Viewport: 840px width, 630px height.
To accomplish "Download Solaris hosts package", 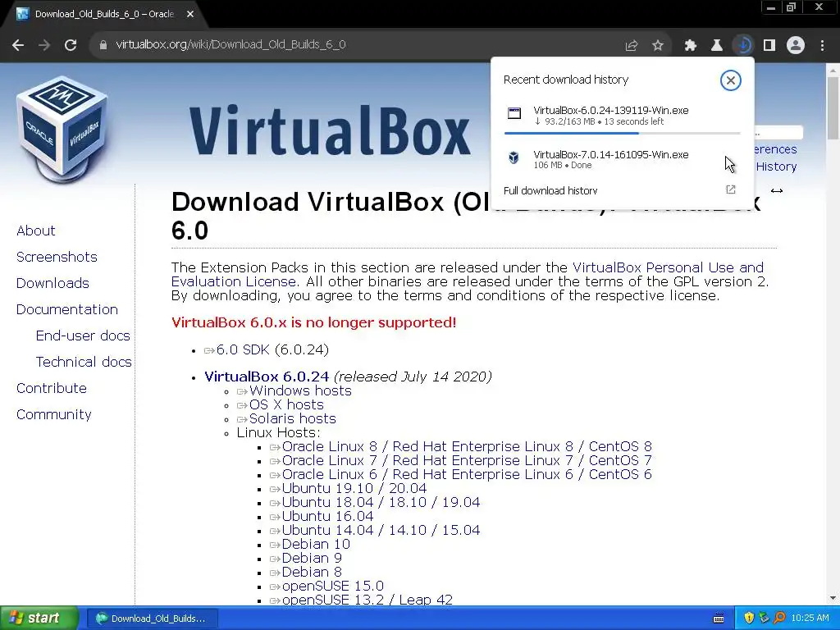I will click(x=293, y=419).
